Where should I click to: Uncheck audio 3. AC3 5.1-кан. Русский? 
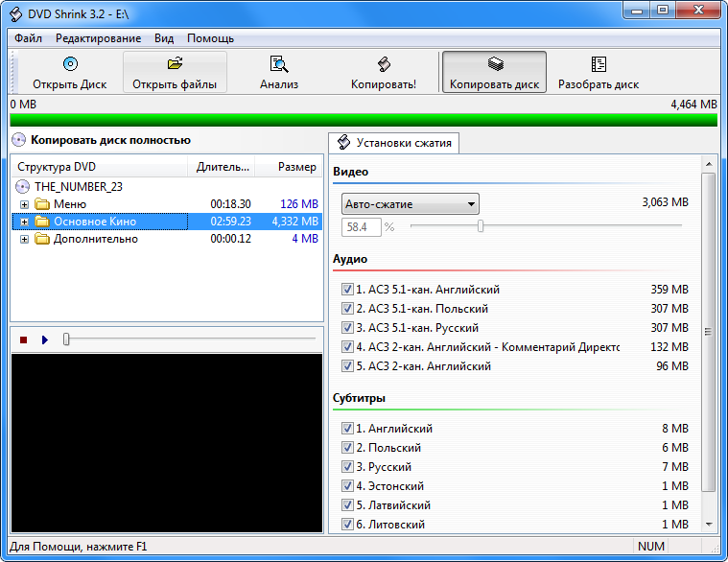pos(347,328)
